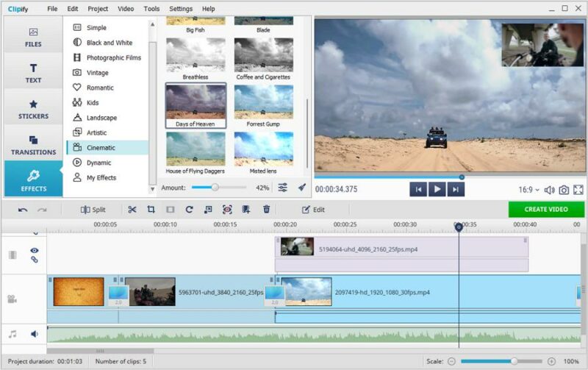Screen dimensions: 588x370
Task: Click the Undo arrow
Action: (x=23, y=210)
